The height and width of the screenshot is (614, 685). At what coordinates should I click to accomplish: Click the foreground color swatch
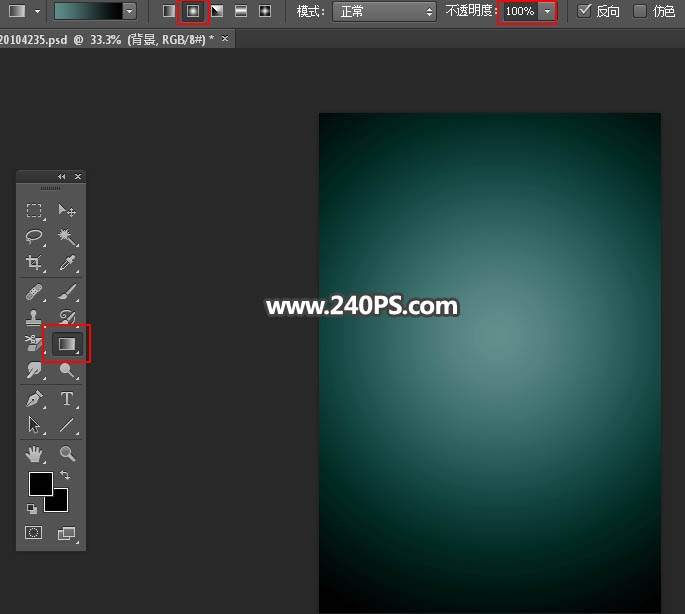(x=39, y=484)
